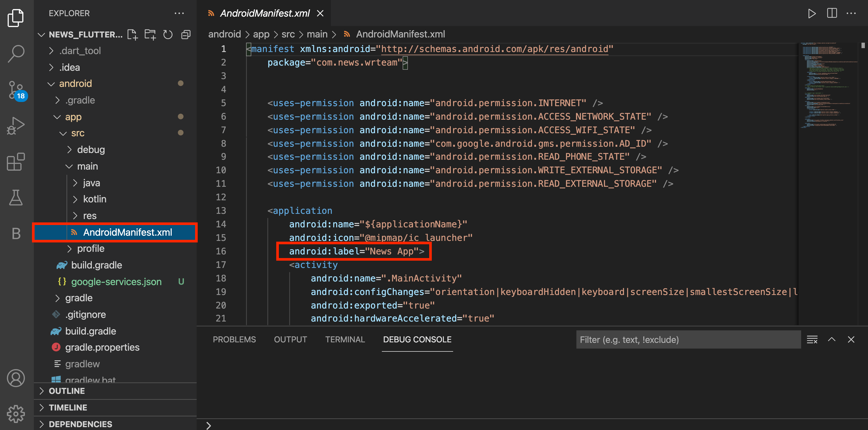Toggle split editor layout
Image resolution: width=868 pixels, height=430 pixels.
tap(832, 14)
